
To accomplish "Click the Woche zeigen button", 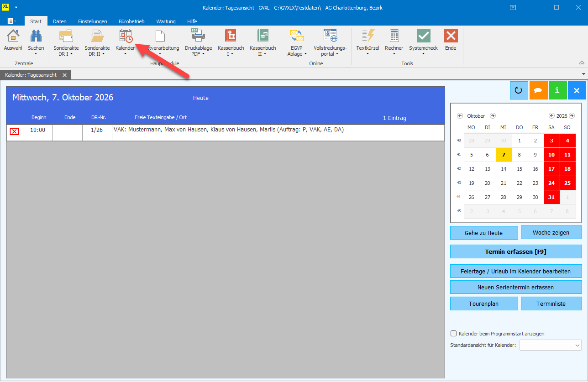I will (551, 233).
